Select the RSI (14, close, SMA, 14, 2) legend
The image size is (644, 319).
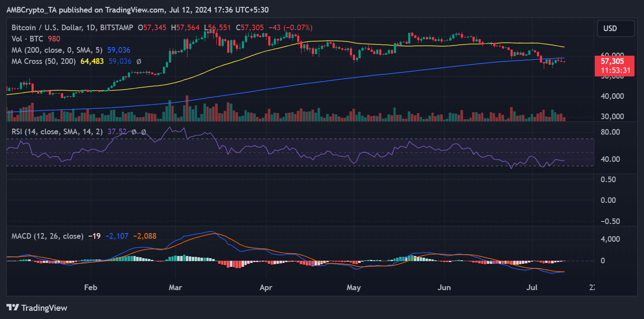click(57, 132)
